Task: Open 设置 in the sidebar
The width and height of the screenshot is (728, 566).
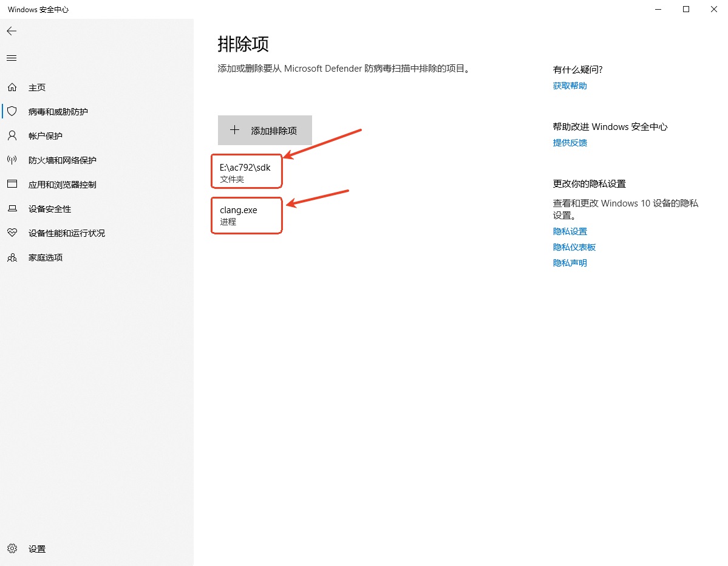Action: pos(37,549)
